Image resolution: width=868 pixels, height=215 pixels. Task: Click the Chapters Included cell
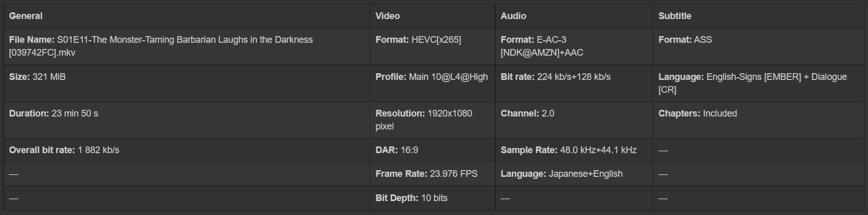point(698,113)
